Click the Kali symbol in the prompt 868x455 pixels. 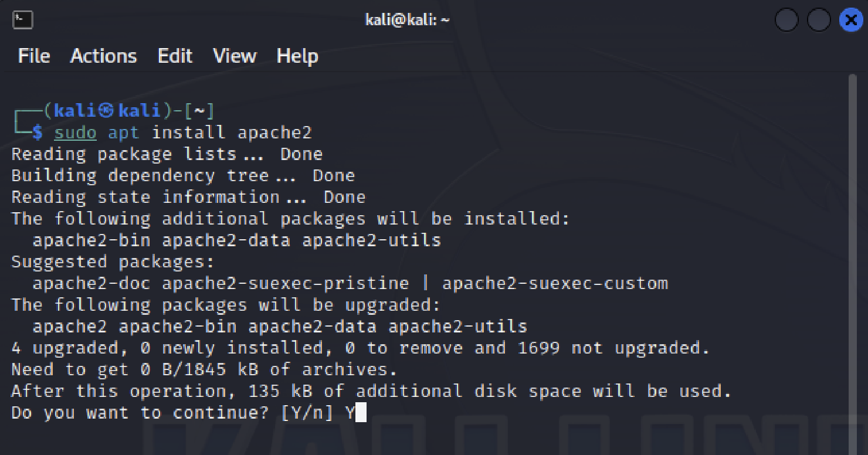click(x=106, y=110)
